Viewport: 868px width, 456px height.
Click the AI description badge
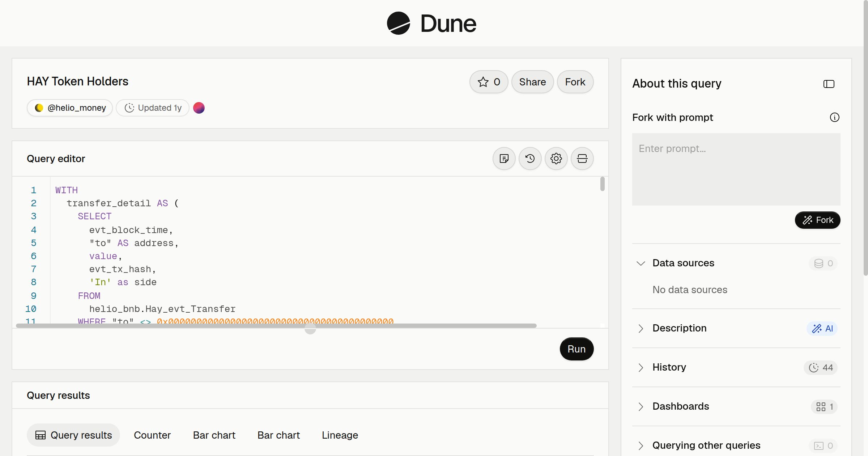coord(822,328)
